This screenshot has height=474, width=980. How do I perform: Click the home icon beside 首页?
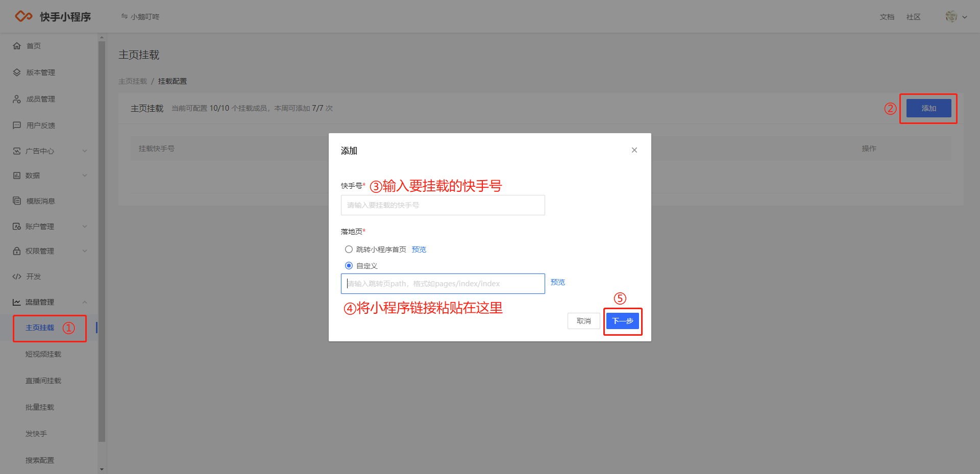tap(17, 46)
